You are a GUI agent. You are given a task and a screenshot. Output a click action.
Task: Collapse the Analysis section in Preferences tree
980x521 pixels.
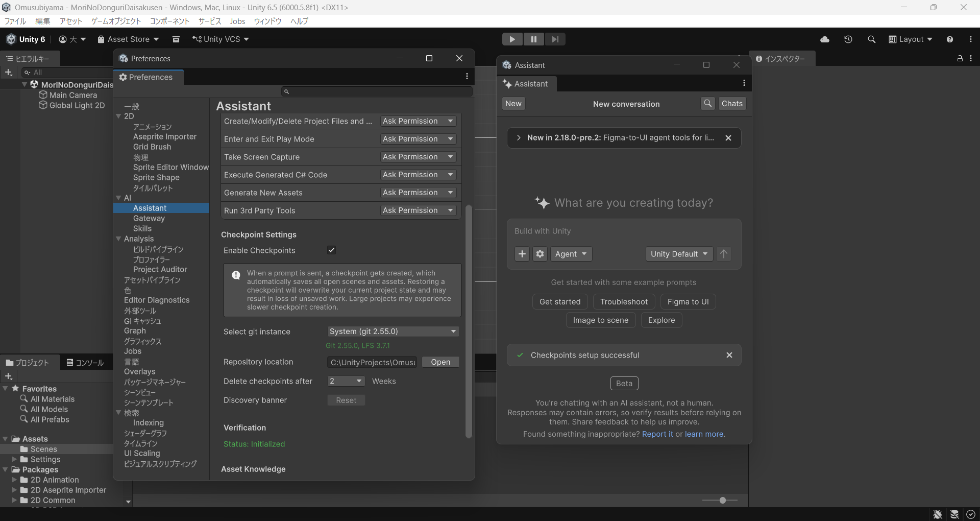(118, 239)
